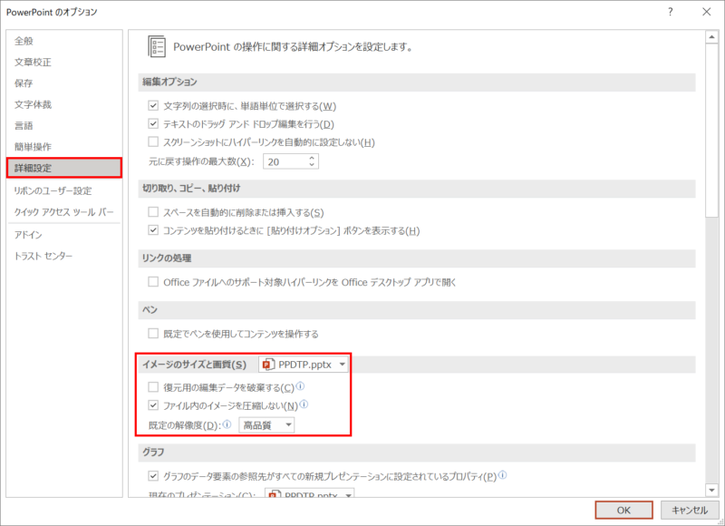Enable 既定でペンを使用 checkbox

tap(153, 333)
